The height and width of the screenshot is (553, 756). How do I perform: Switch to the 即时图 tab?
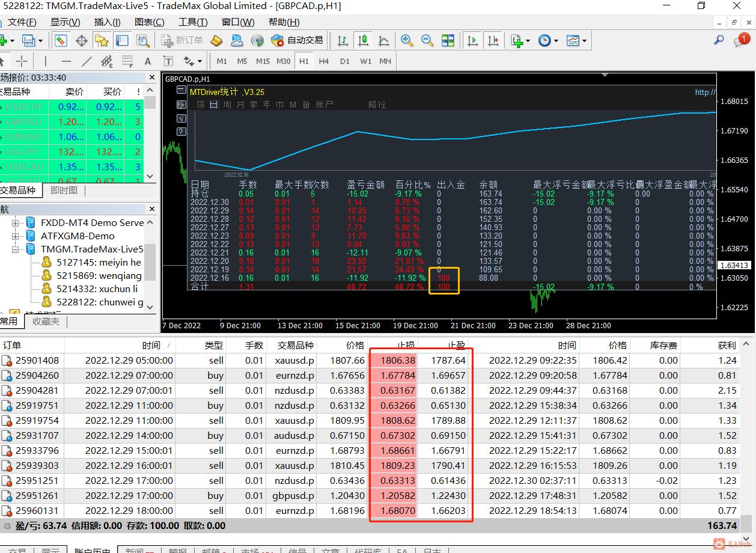(64, 191)
